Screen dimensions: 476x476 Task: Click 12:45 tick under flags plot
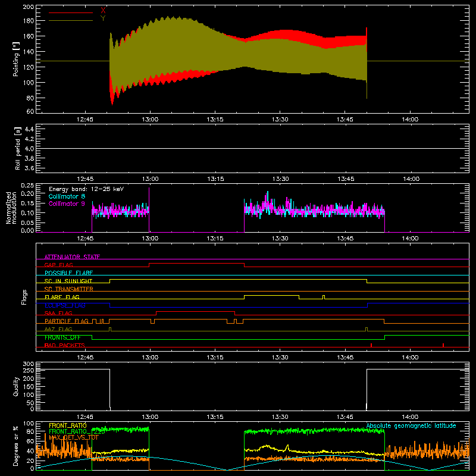point(85,358)
